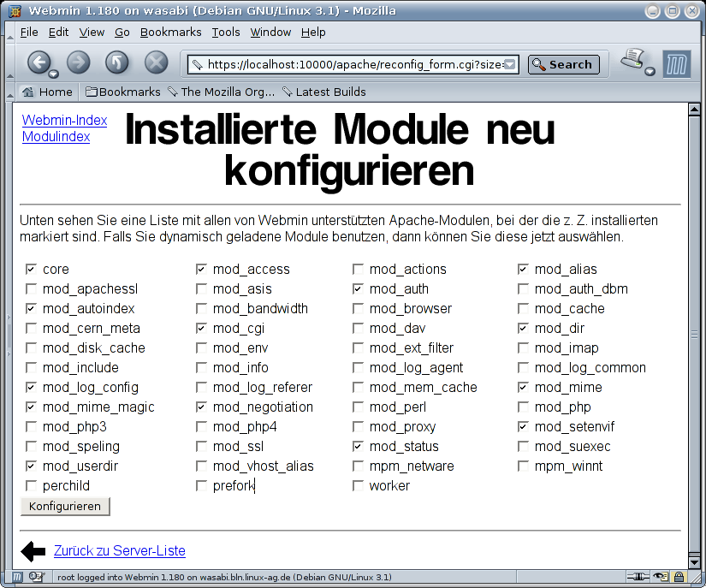706x588 pixels.
Task: Click the Search button
Action: (564, 64)
